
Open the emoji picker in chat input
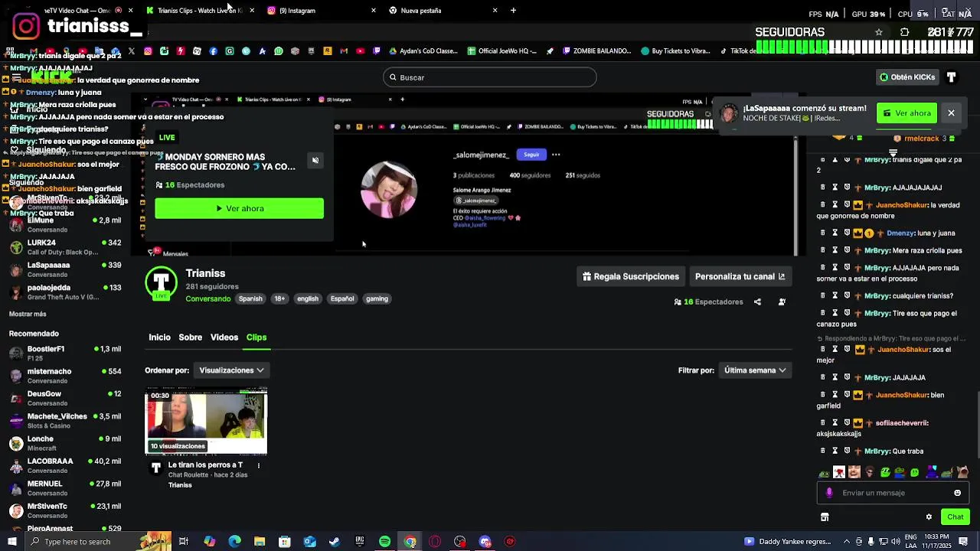point(957,493)
